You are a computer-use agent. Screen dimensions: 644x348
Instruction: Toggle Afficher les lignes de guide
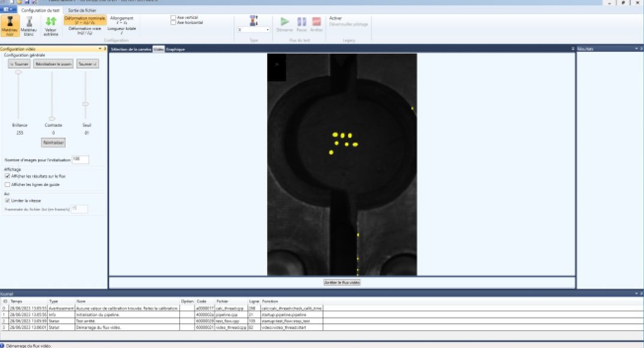coord(7,185)
